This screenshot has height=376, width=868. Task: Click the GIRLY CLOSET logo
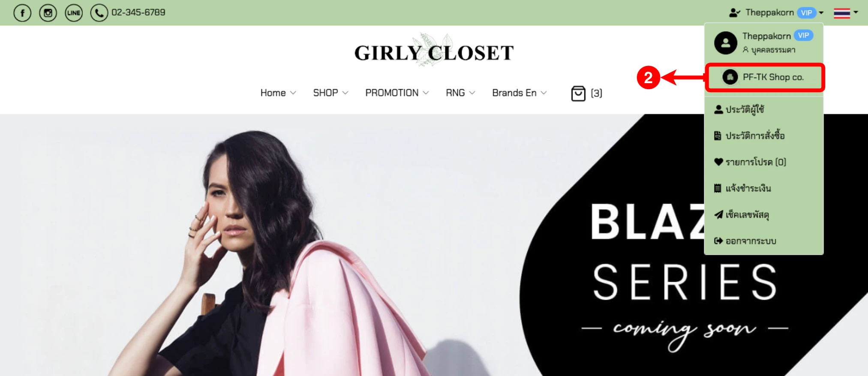(434, 51)
